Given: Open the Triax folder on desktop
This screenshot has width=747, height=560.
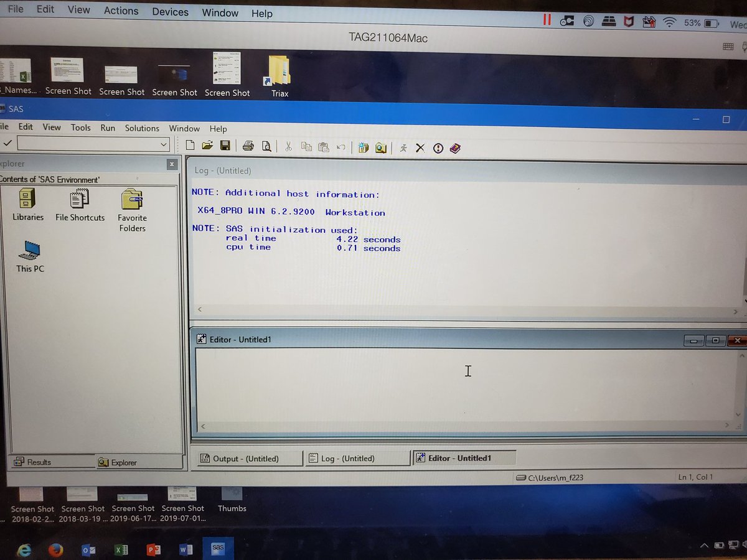Looking at the screenshot, I should point(280,77).
